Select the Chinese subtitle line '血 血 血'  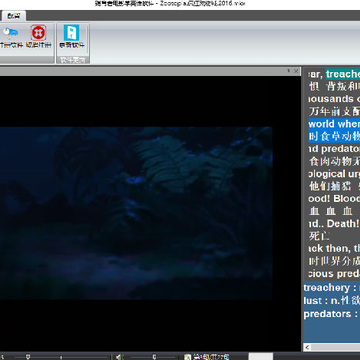point(330,211)
